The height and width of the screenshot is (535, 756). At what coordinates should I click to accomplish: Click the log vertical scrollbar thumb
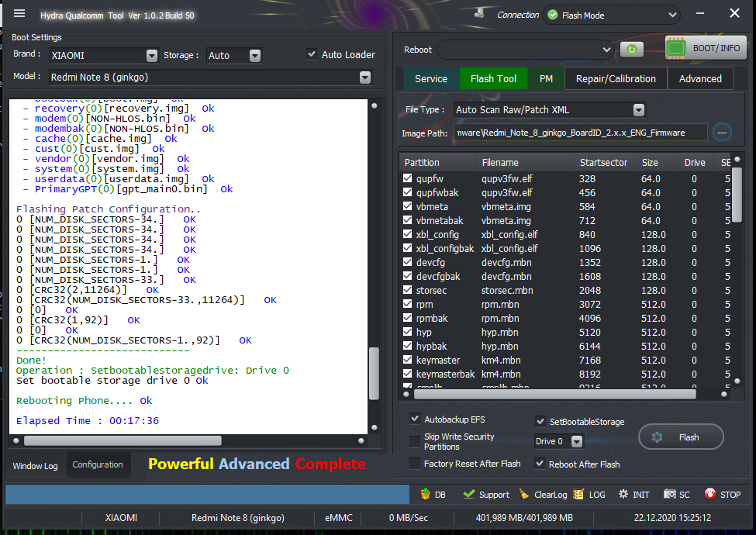(x=374, y=374)
